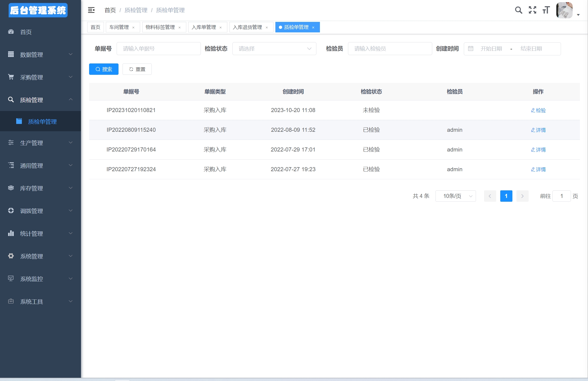Close the 车间管理 tab
This screenshot has height=381, width=588.
(133, 28)
